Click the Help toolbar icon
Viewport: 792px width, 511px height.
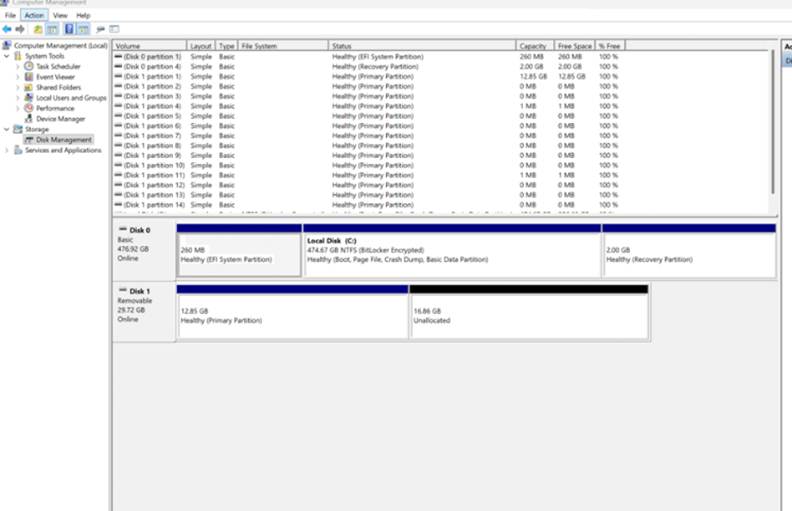pyautogui.click(x=69, y=30)
